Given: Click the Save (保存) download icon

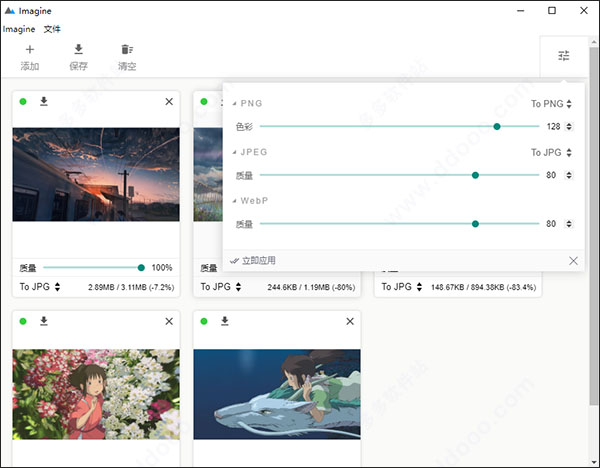Looking at the screenshot, I should click(78, 49).
